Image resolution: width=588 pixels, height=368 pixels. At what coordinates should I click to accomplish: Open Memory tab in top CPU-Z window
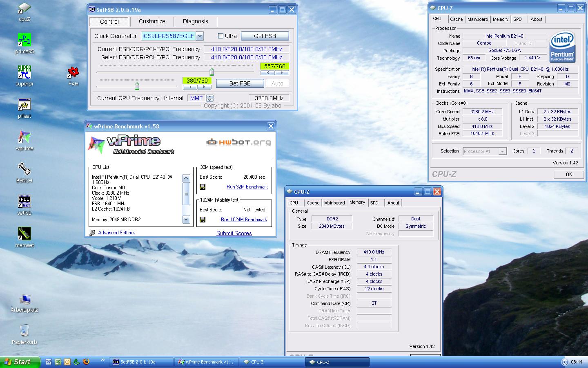pyautogui.click(x=500, y=19)
